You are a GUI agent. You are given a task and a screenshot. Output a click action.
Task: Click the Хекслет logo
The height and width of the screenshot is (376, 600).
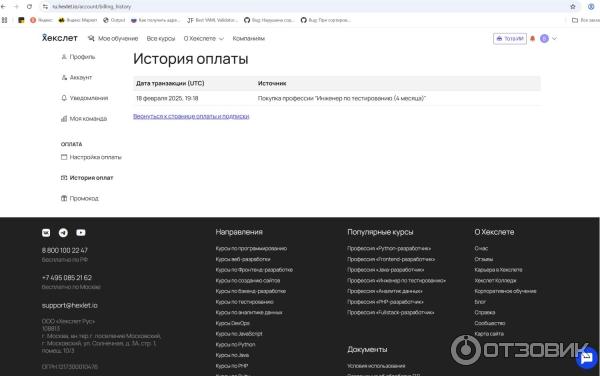(60, 38)
